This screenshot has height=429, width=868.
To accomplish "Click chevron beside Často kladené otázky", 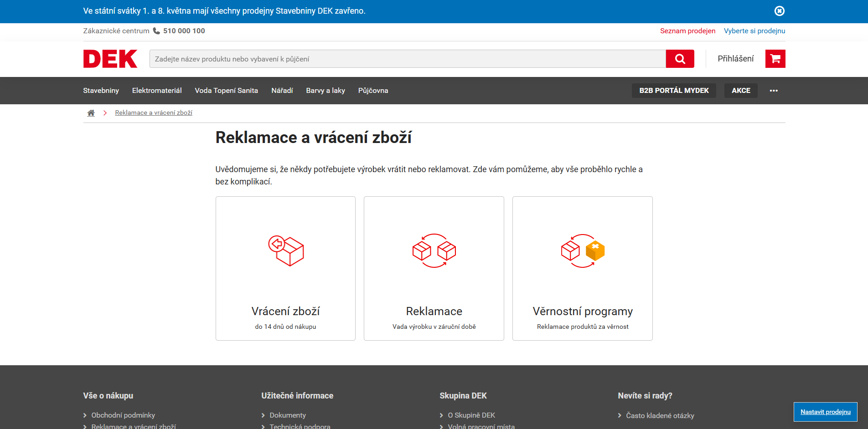I will (x=620, y=415).
